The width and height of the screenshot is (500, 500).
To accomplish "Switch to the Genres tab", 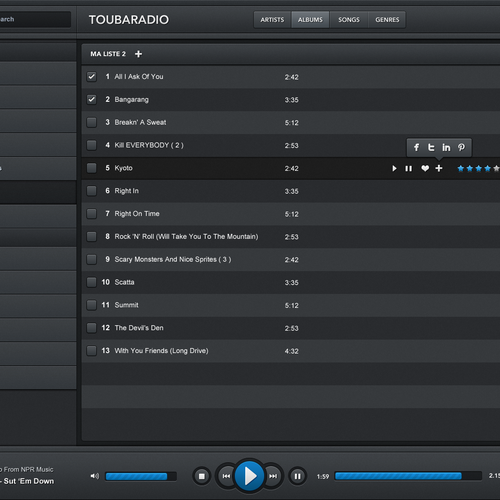I will 387,20.
